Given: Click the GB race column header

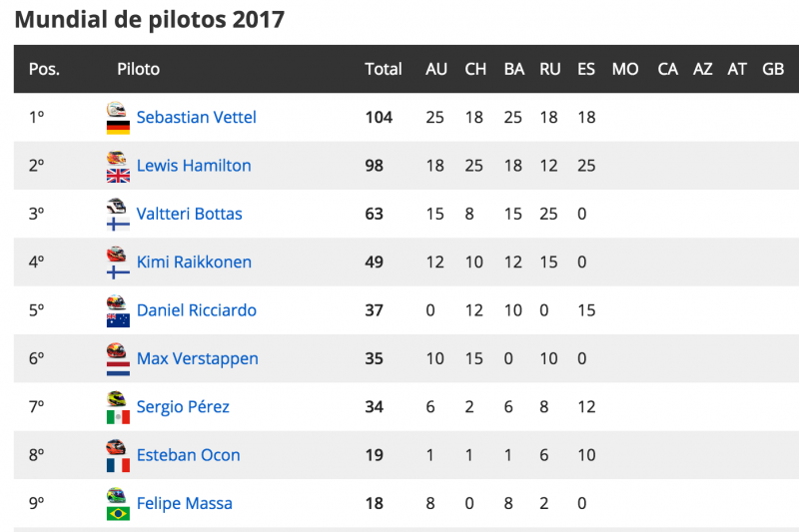Looking at the screenshot, I should tap(772, 69).
